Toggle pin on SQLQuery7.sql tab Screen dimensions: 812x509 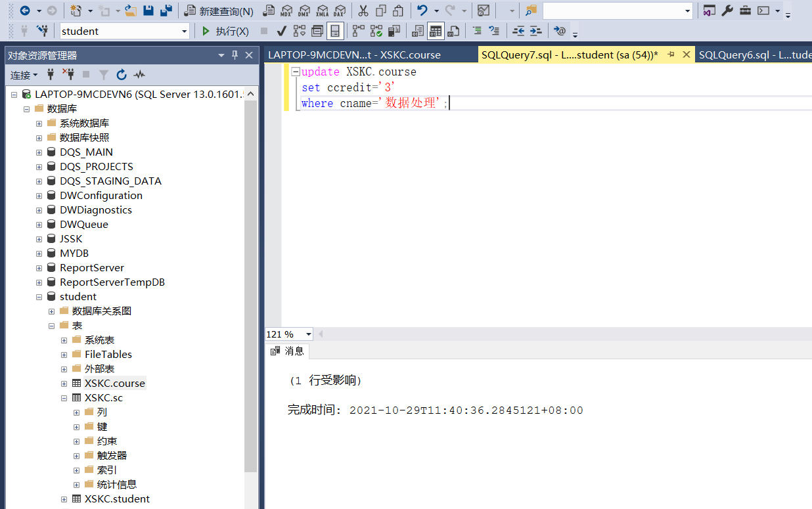click(671, 55)
